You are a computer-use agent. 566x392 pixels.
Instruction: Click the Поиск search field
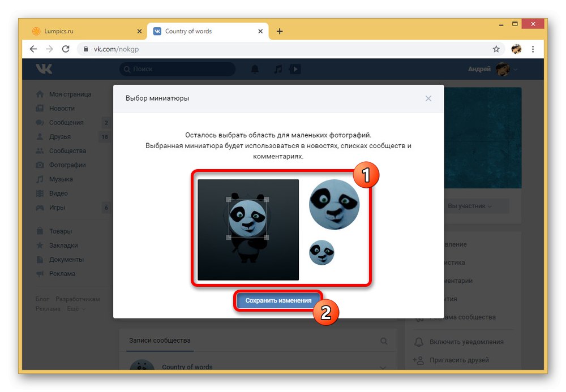(177, 69)
